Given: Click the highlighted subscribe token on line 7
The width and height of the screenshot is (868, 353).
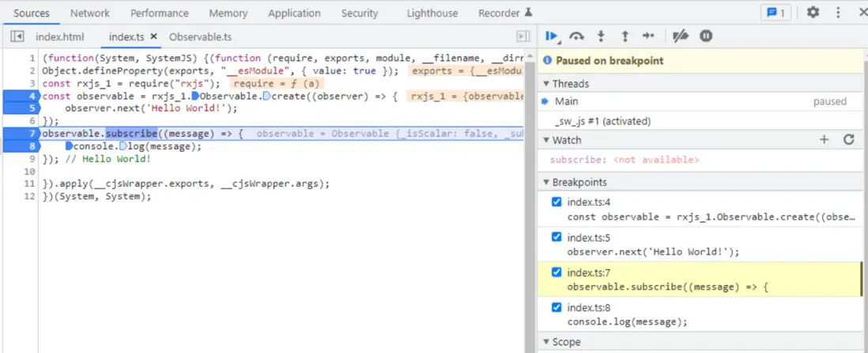Looking at the screenshot, I should (x=132, y=133).
